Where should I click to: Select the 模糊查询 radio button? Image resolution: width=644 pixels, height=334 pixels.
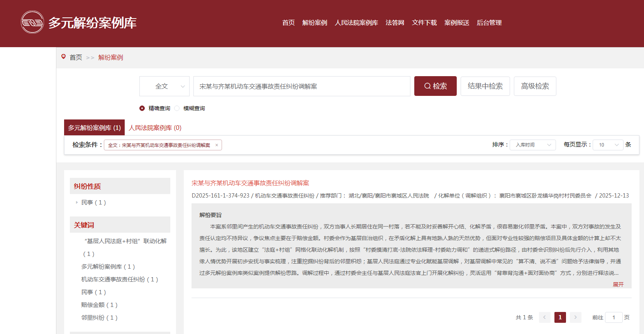click(177, 108)
